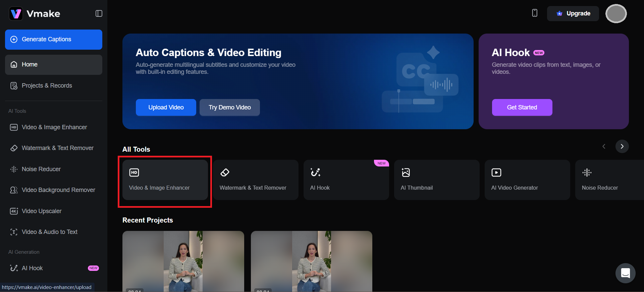Image resolution: width=644 pixels, height=292 pixels.
Task: Open the AI Video Generator tool card
Action: (x=527, y=180)
